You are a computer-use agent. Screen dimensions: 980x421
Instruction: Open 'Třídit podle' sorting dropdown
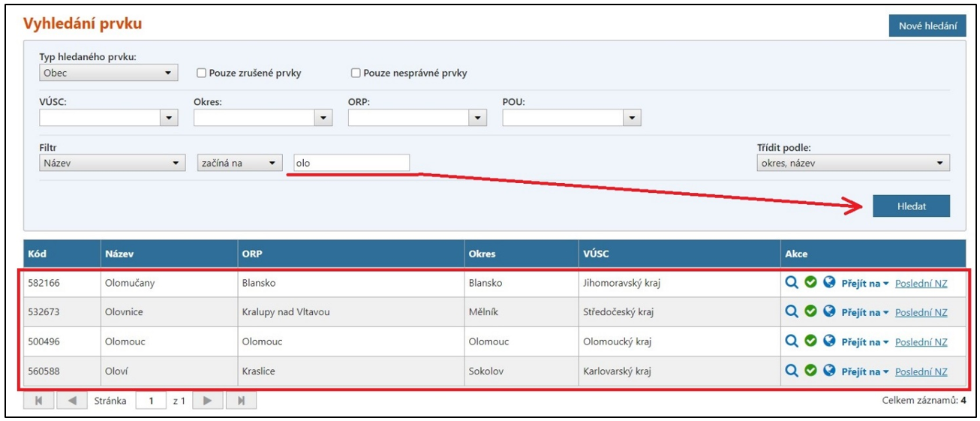853,163
